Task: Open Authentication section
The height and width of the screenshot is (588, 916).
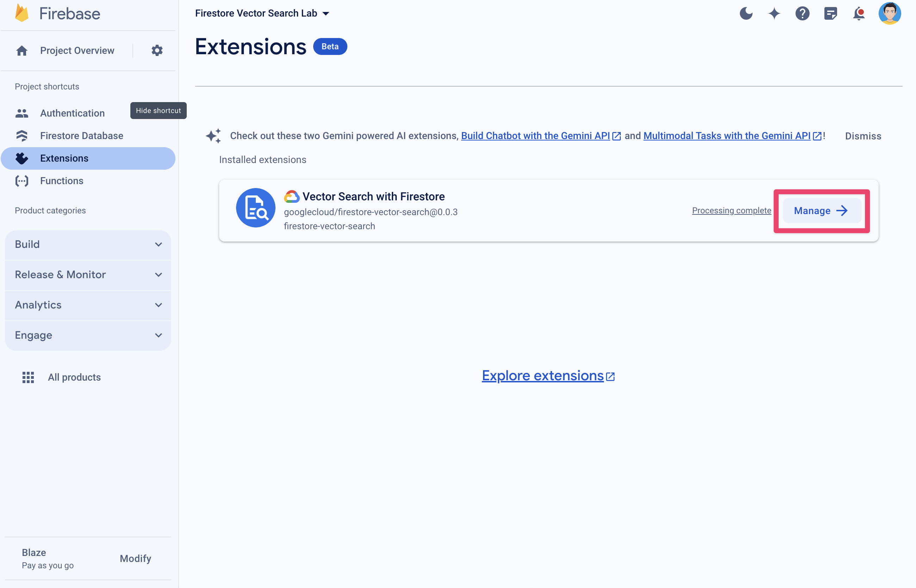Action: [72, 113]
